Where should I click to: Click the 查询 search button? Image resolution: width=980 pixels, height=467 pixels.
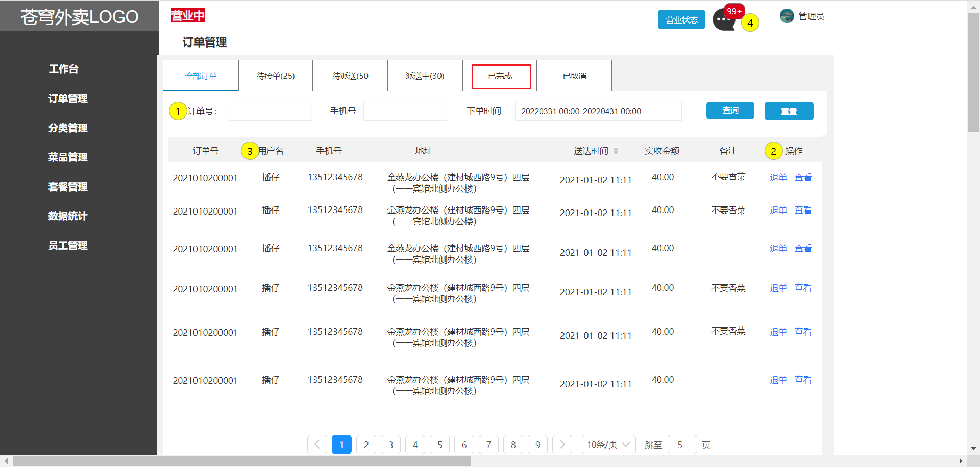tap(730, 110)
